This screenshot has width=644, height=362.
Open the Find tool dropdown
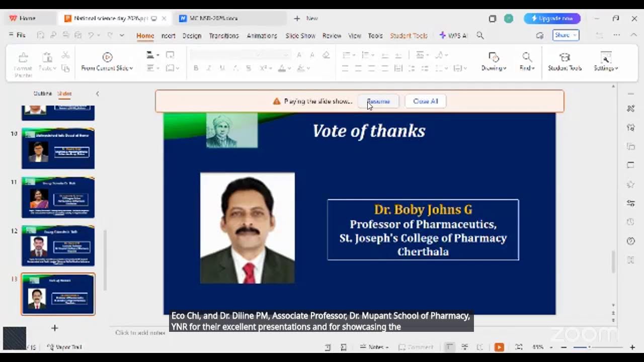pos(527,62)
